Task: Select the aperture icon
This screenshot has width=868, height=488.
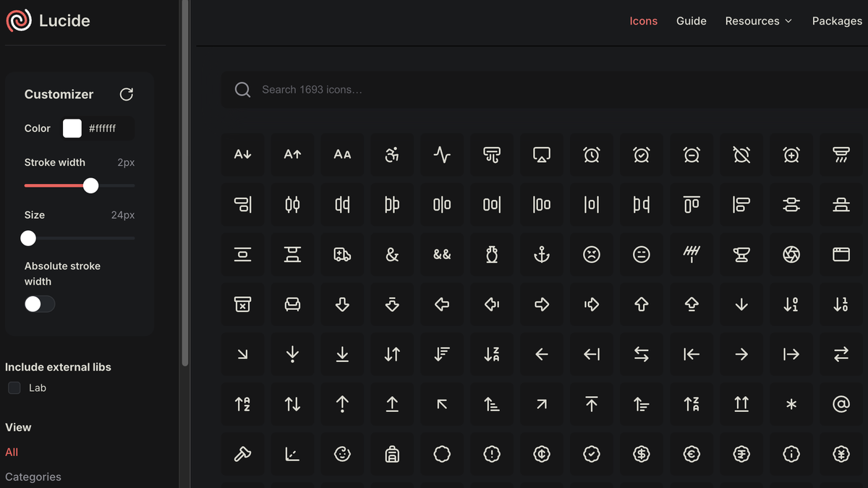Action: tap(791, 254)
